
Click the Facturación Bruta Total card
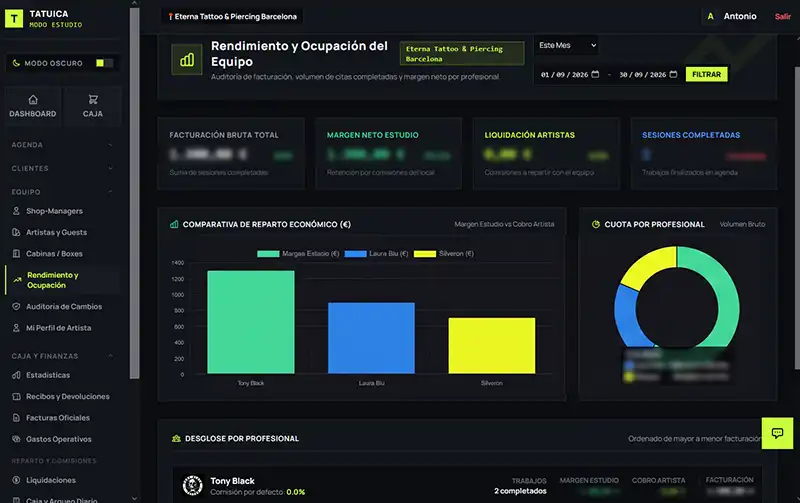click(x=231, y=154)
